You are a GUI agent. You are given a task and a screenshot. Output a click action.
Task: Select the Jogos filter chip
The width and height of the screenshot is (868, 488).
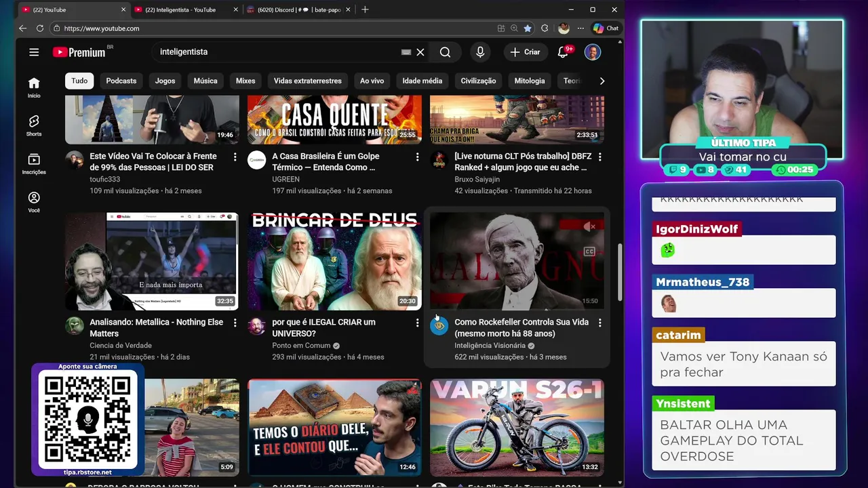[165, 81]
